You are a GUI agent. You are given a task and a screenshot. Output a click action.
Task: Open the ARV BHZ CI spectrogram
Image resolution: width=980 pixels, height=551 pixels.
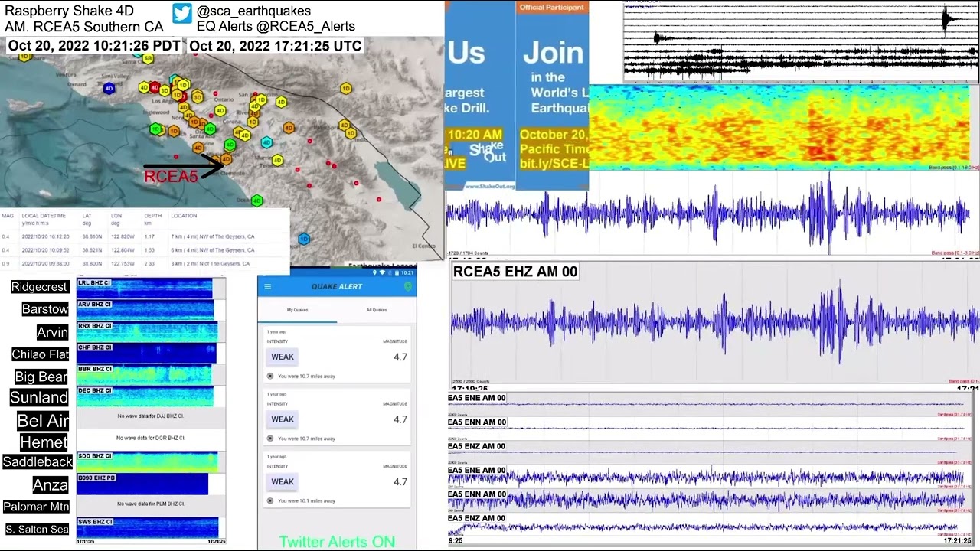145,310
